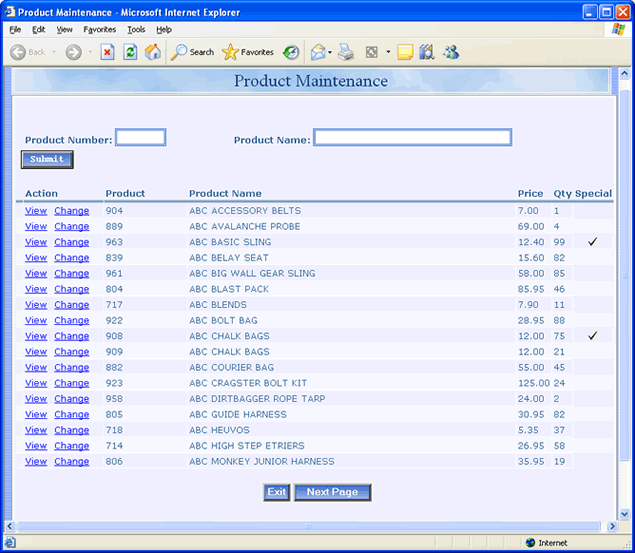The height and width of the screenshot is (553, 635).
Task: Click the Mail envelope icon
Action: pyautogui.click(x=318, y=53)
